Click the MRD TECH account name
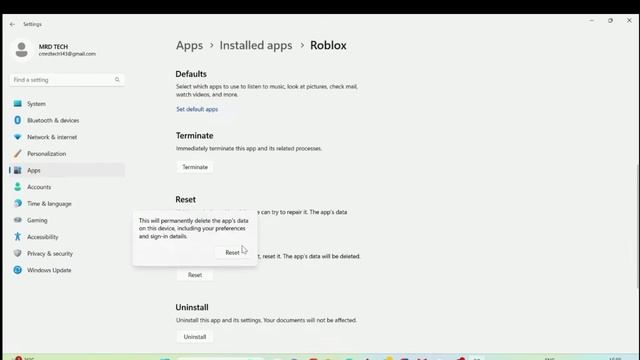This screenshot has height=360, width=640. pos(53,47)
